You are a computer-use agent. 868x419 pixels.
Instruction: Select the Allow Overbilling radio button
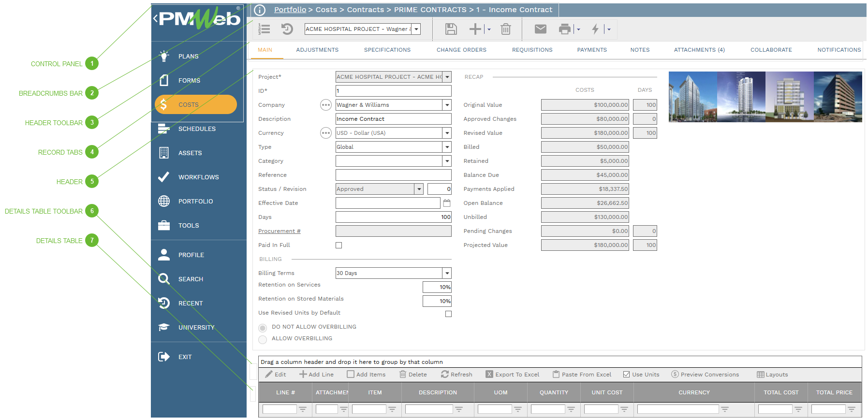[x=263, y=340]
